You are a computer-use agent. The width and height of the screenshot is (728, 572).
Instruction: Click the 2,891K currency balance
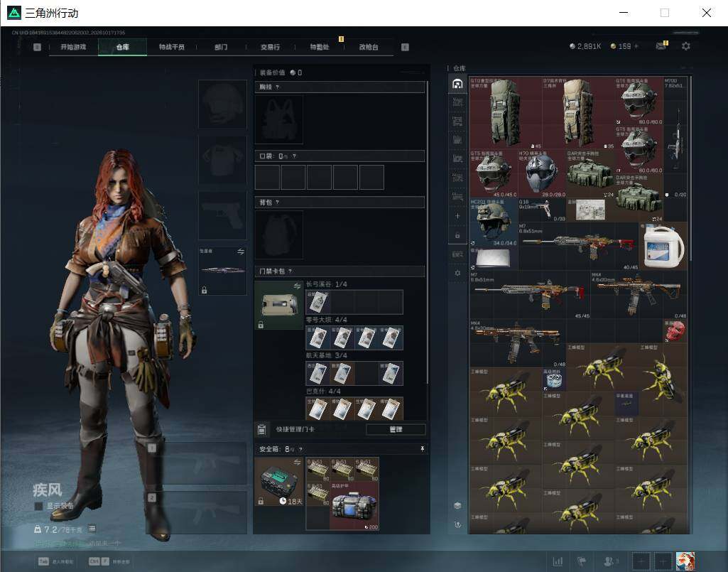click(585, 46)
